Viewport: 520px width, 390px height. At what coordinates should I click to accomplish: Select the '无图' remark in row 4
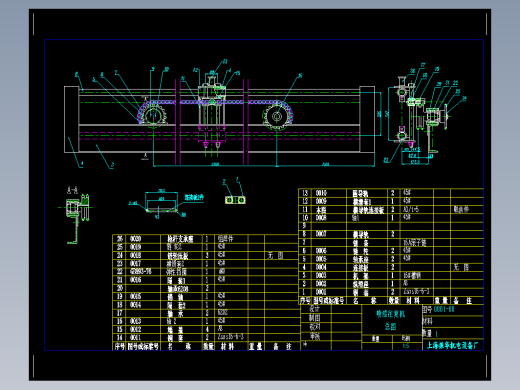461,267
